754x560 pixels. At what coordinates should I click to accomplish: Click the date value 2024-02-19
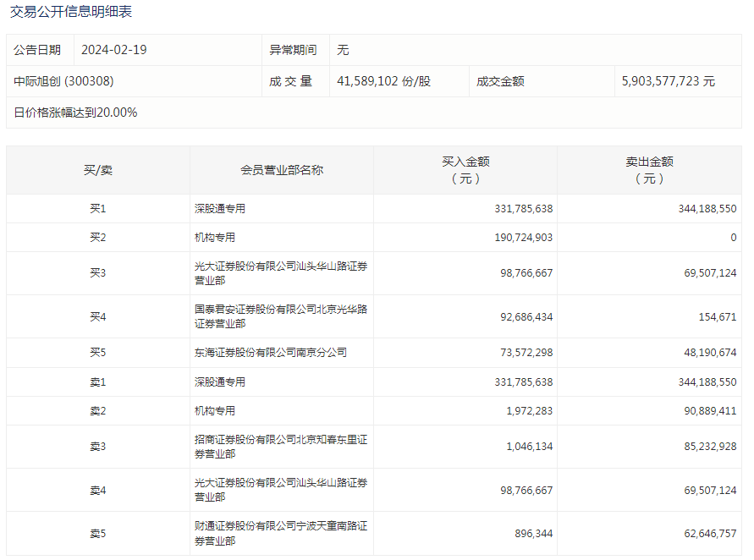(x=114, y=50)
